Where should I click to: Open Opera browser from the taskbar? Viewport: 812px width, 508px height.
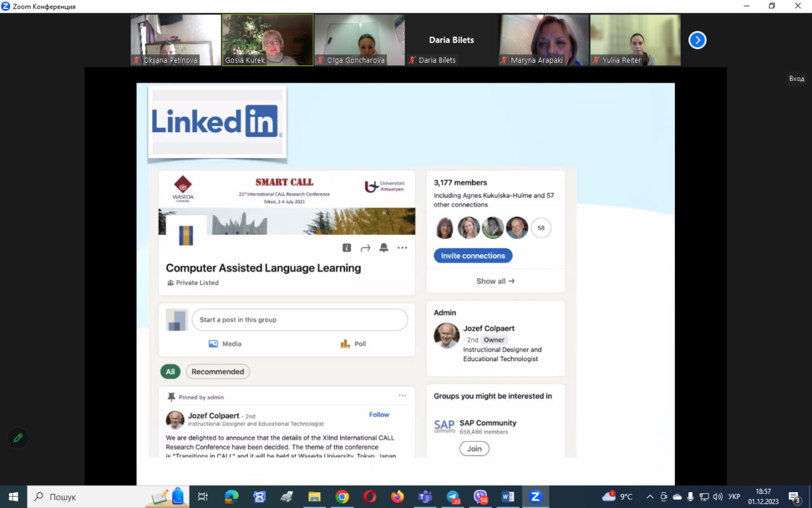(370, 497)
